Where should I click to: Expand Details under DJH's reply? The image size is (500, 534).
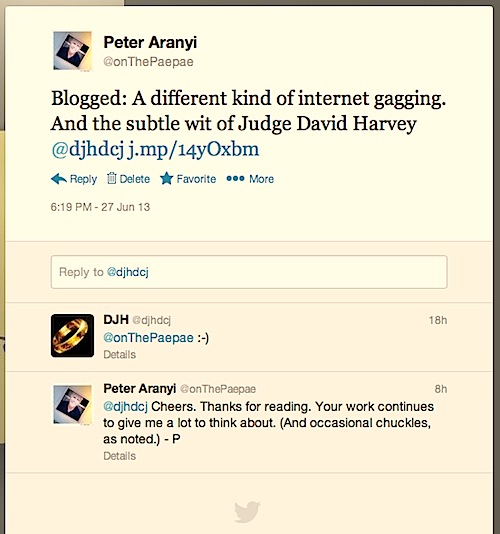[120, 355]
